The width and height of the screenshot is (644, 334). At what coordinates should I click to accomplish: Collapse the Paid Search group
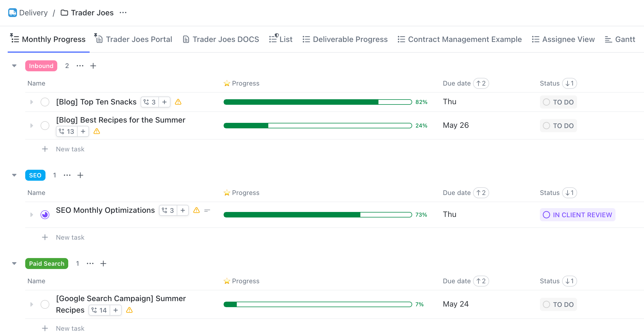[14, 263]
